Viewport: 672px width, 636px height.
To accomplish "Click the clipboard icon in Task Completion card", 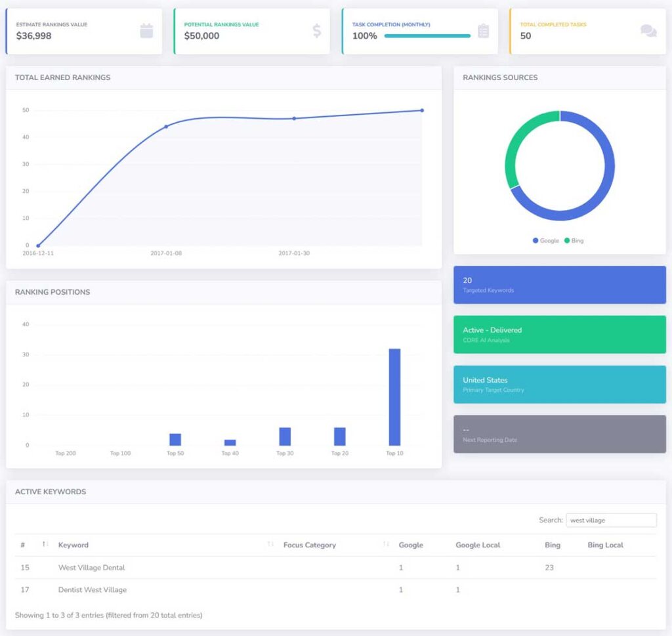I will pyautogui.click(x=483, y=31).
